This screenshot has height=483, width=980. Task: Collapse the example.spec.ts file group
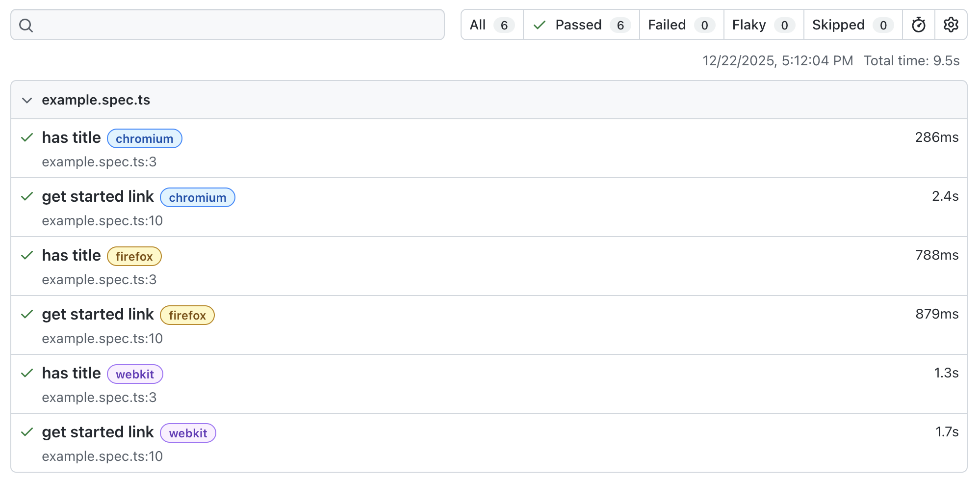coord(27,100)
